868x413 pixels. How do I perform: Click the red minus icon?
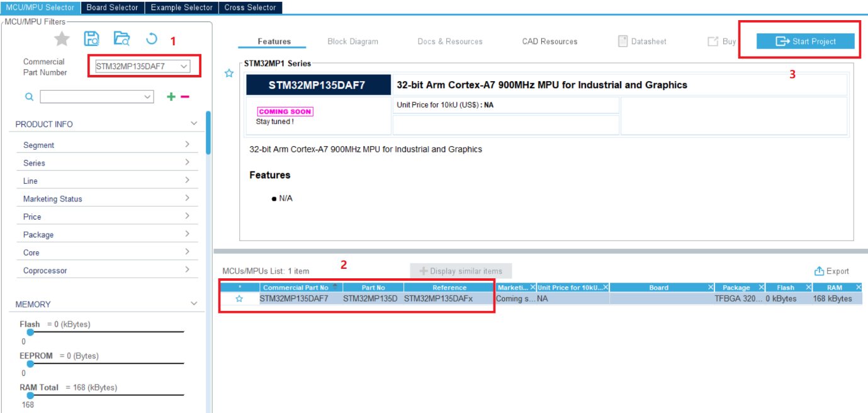[185, 97]
